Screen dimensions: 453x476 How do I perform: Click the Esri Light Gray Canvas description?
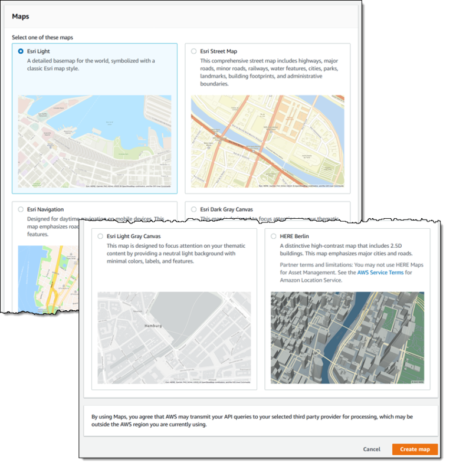click(176, 254)
